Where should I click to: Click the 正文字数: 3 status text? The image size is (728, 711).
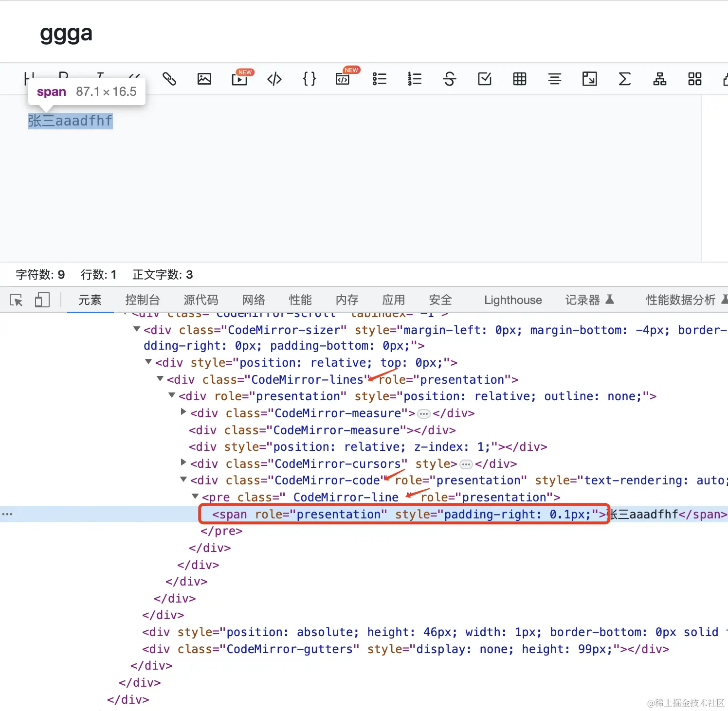[x=163, y=275]
